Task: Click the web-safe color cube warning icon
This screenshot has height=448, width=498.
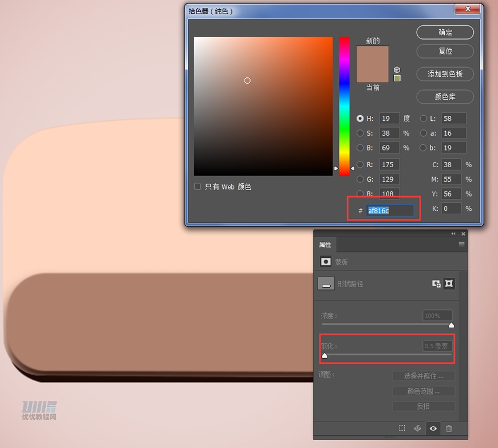Action: coord(397,70)
